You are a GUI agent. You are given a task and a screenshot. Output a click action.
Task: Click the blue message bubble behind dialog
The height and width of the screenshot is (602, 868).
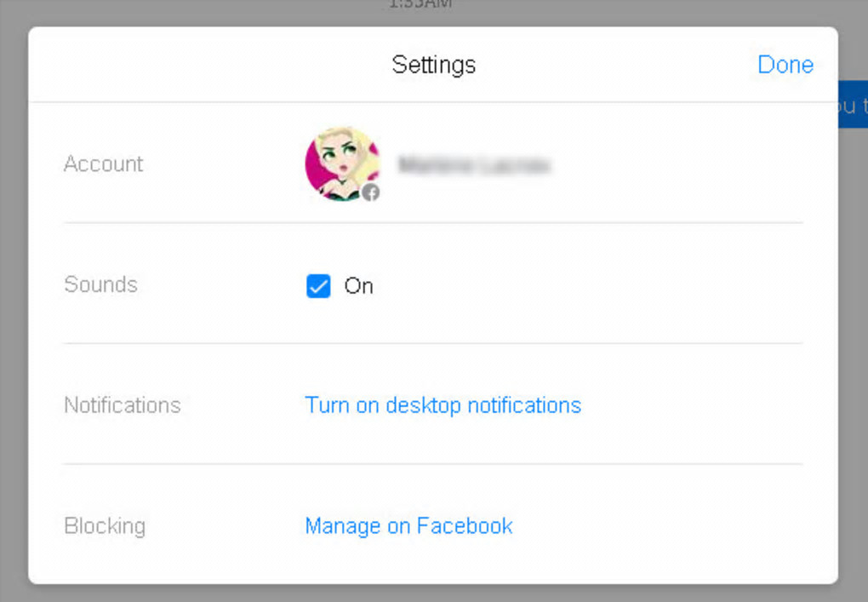[852, 106]
